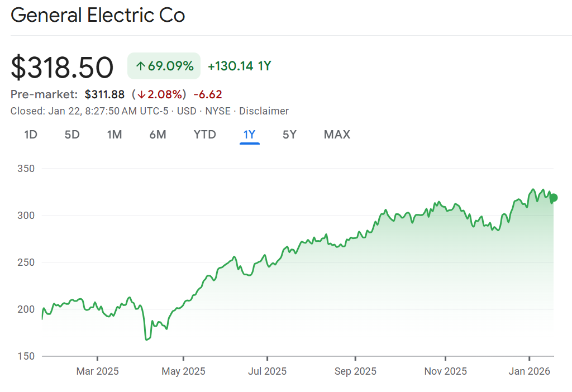
Task: Select the 5D chart range
Action: (x=72, y=135)
